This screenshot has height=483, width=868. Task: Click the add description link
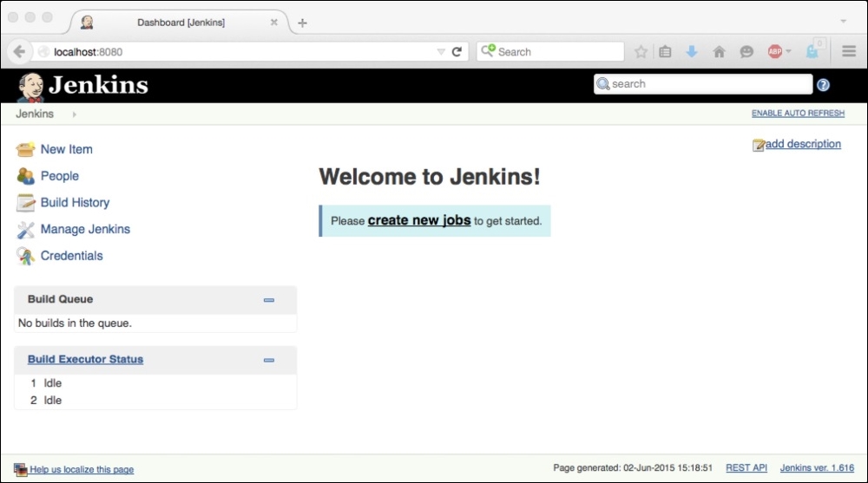click(803, 144)
